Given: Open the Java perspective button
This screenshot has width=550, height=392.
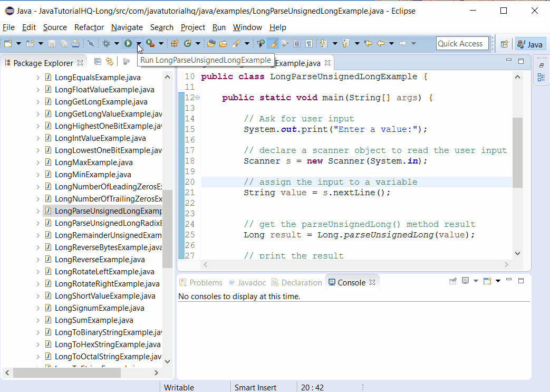Looking at the screenshot, I should click(530, 44).
